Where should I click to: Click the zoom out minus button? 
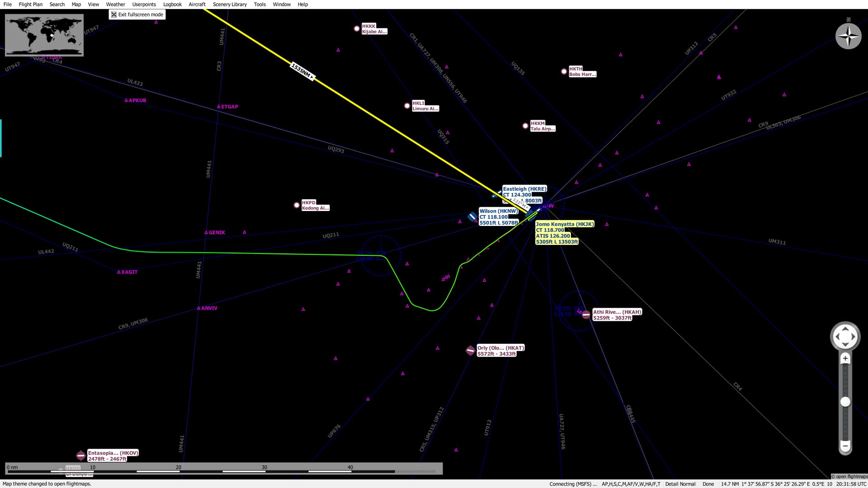(845, 446)
